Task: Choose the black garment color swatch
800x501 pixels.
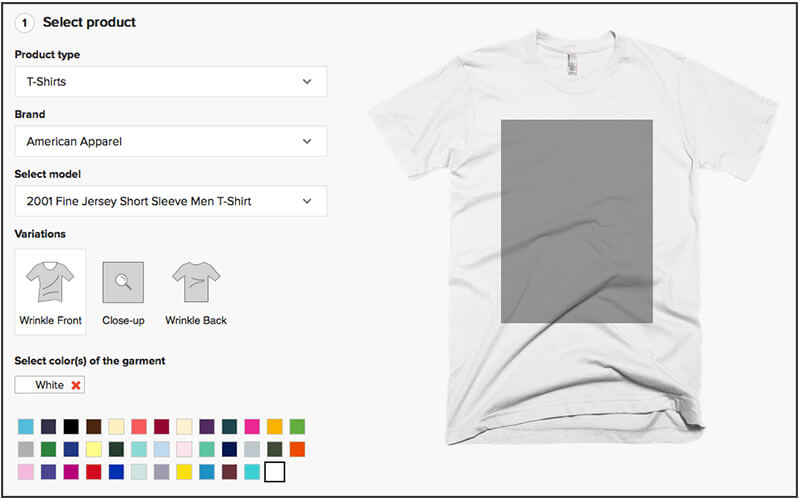Action: [71, 427]
